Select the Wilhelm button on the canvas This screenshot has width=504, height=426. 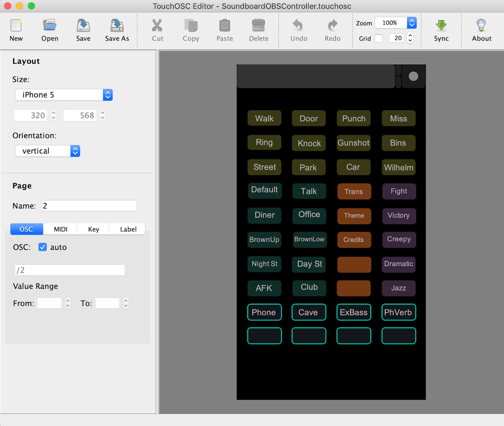pos(398,167)
